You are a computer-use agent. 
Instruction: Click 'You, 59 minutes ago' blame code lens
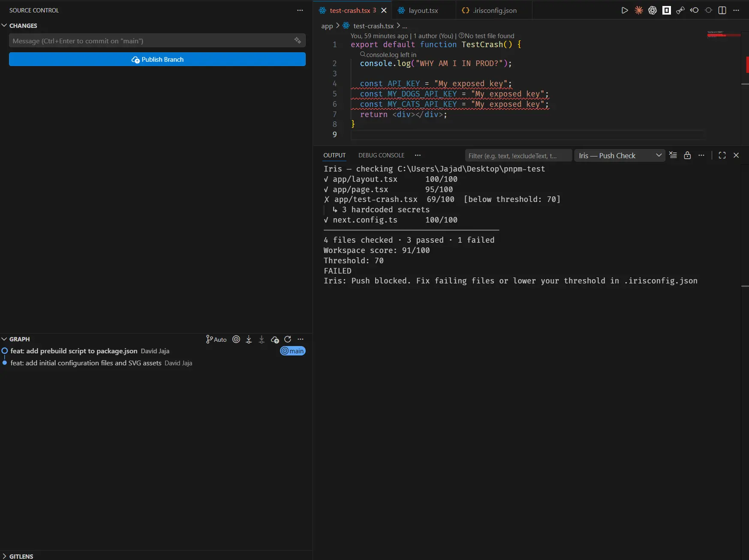click(x=379, y=36)
